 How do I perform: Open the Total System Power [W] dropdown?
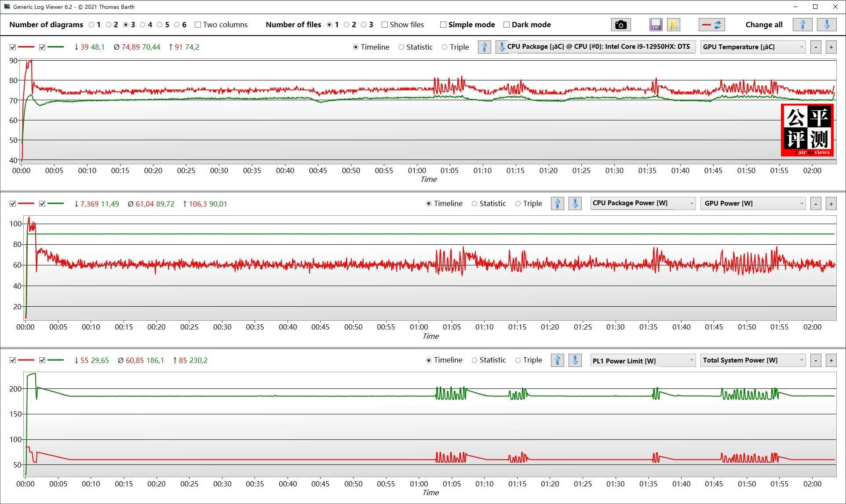[x=753, y=360]
